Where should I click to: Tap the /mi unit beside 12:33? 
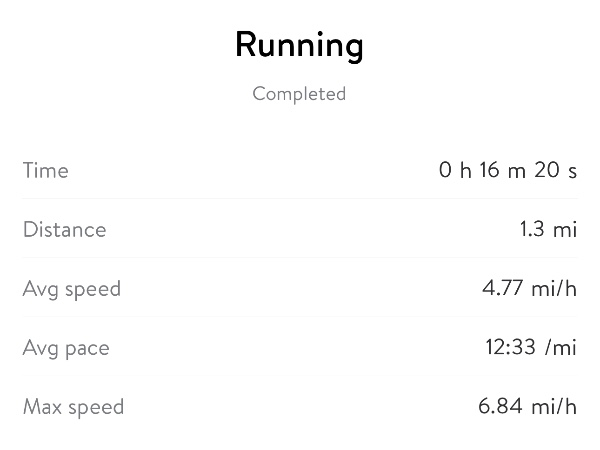pos(562,348)
